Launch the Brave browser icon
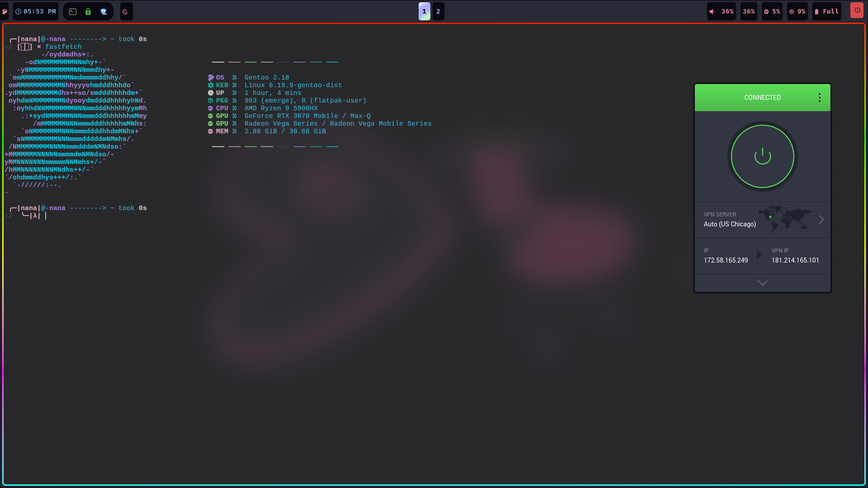 click(104, 12)
